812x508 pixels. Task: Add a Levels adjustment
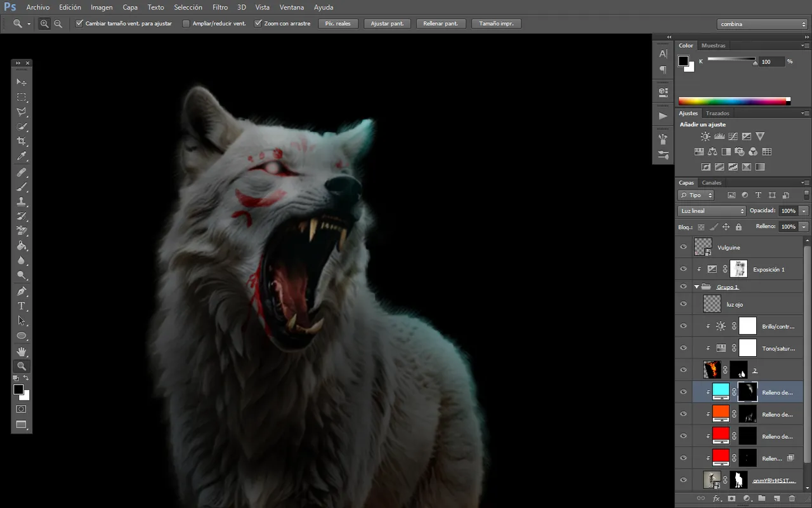[x=719, y=136]
